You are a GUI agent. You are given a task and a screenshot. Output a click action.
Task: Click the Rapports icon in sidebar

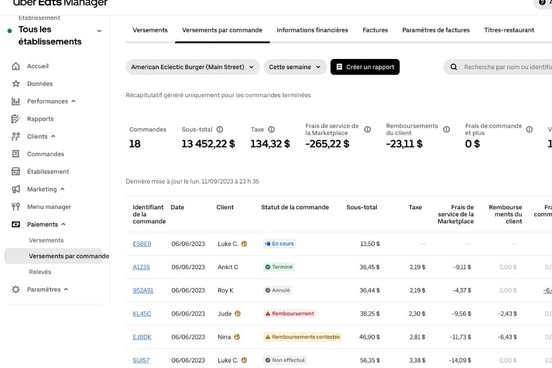click(x=15, y=119)
